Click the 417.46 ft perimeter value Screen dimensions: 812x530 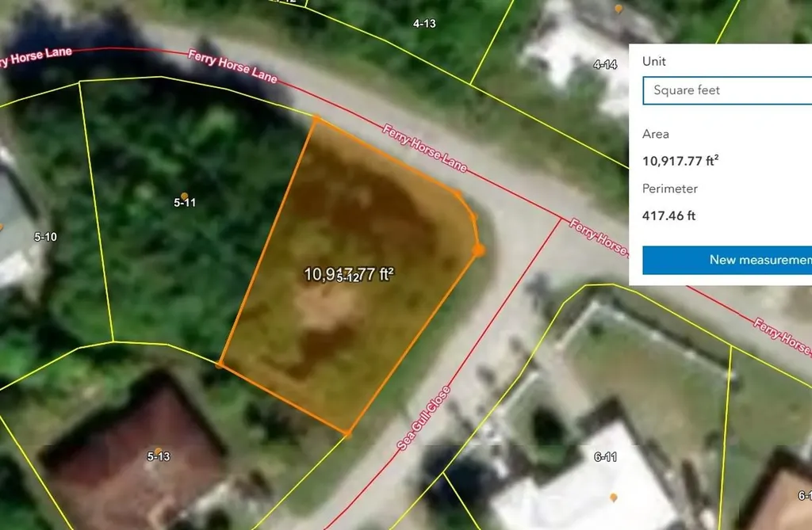(x=668, y=215)
